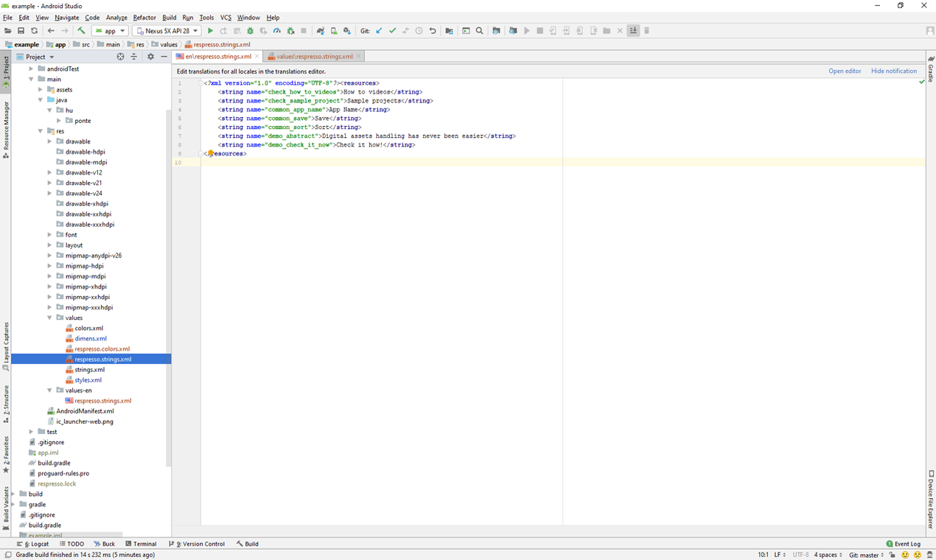The width and height of the screenshot is (936, 560).
Task: Open Project panel settings gear
Action: tap(150, 57)
